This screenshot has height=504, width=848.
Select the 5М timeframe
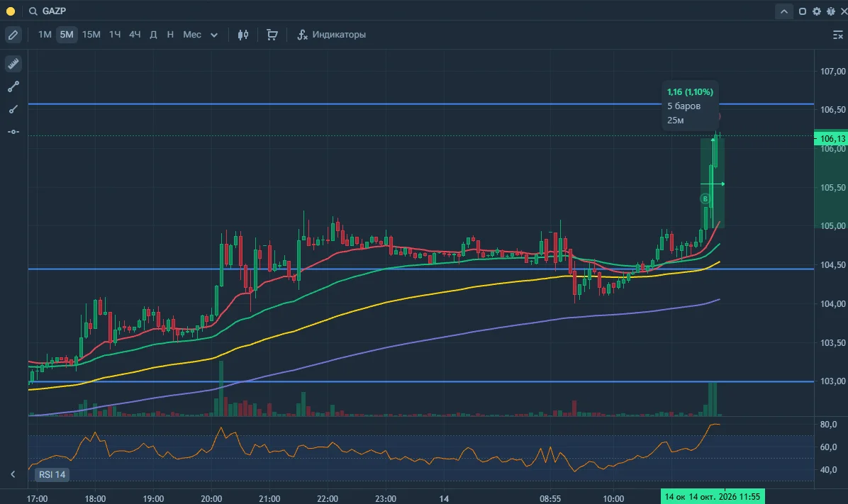[67, 35]
